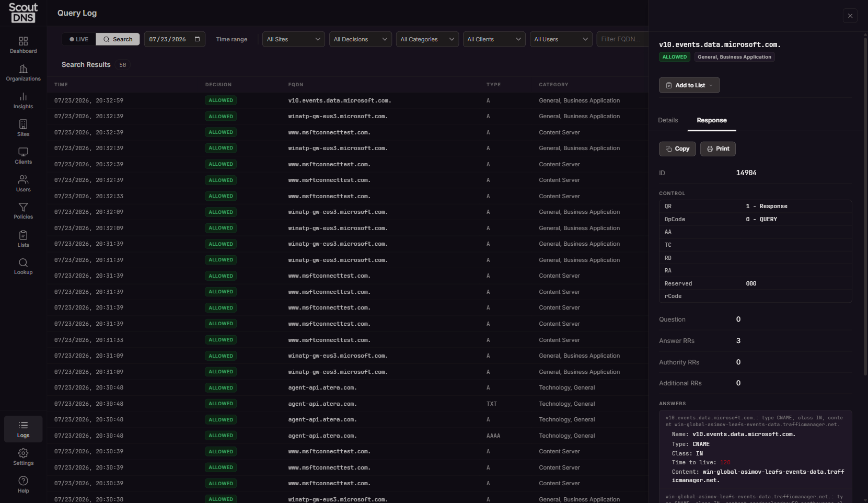Open the Clients sidebar icon
Viewport: 868px width, 503px height.
click(23, 156)
